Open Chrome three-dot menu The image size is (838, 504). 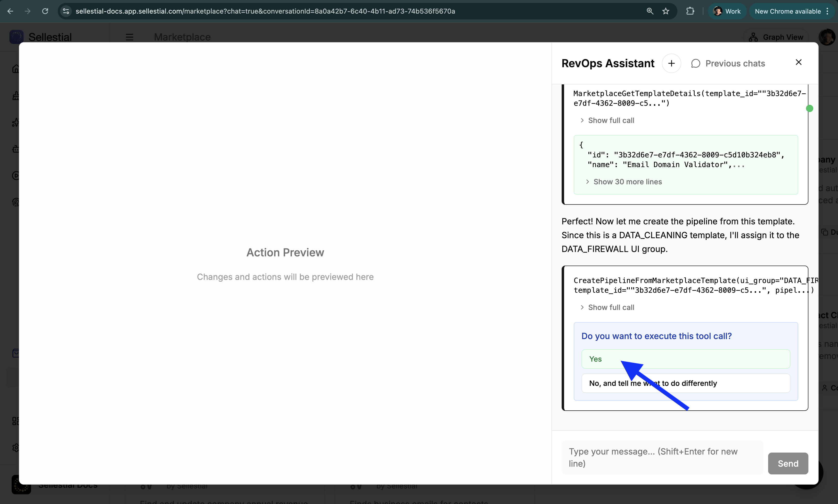[828, 11]
